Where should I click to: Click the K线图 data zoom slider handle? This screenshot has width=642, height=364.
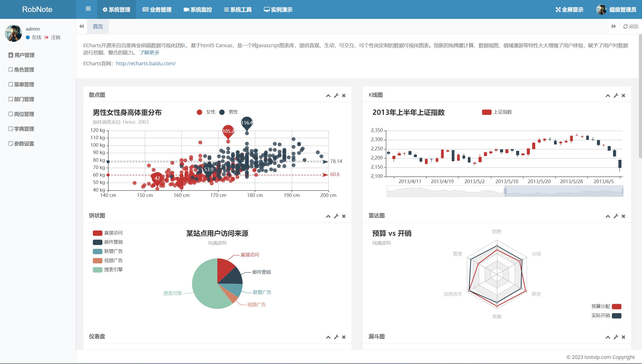click(x=505, y=191)
